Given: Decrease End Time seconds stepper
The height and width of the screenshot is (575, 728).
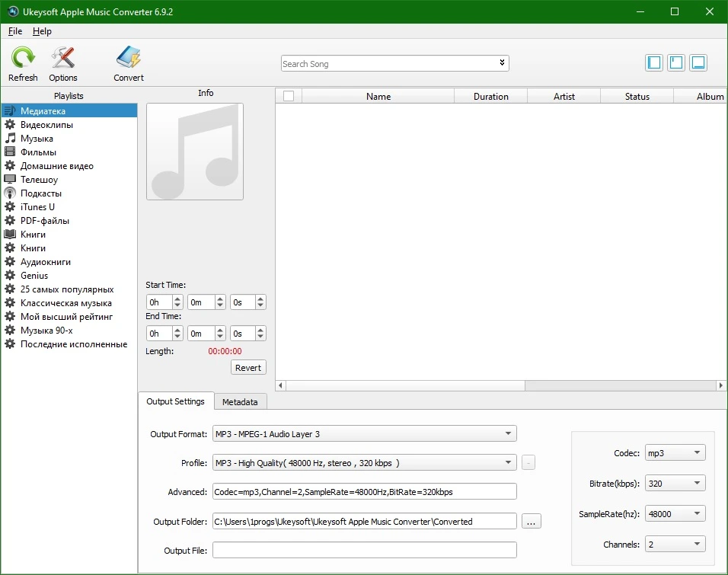Looking at the screenshot, I should (x=260, y=337).
